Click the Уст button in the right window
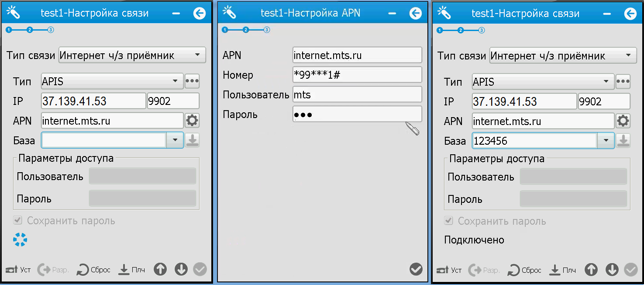Image resolution: width=644 pixels, height=285 pixels. (x=449, y=270)
